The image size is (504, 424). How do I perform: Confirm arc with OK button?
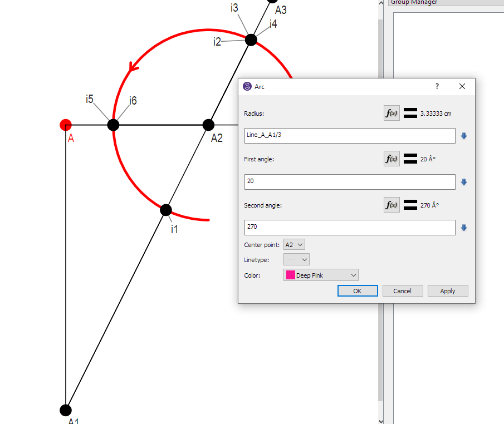pyautogui.click(x=358, y=290)
